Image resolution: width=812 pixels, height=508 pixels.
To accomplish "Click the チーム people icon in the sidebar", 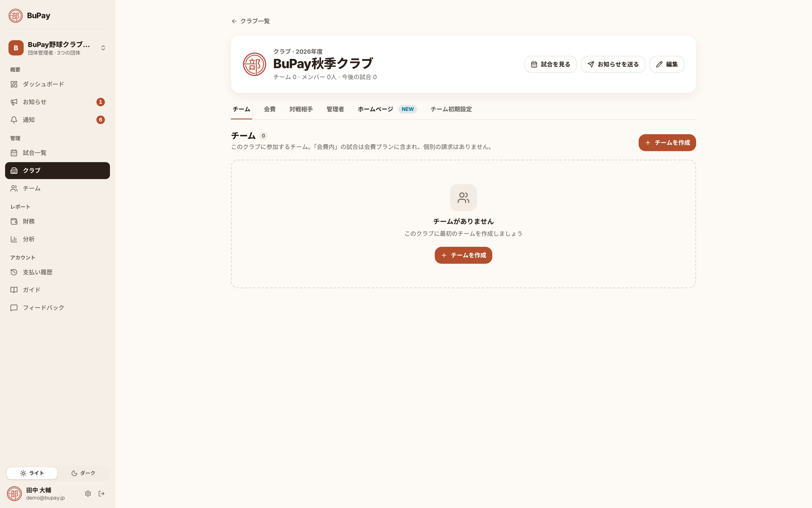I will 14,188.
